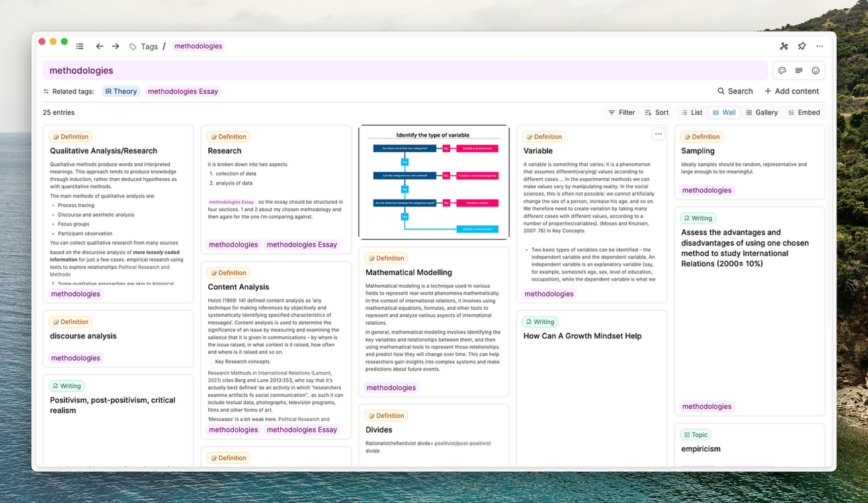Click the Topic badge on empiricism card
Screen dimensions: 868x503
coord(695,434)
